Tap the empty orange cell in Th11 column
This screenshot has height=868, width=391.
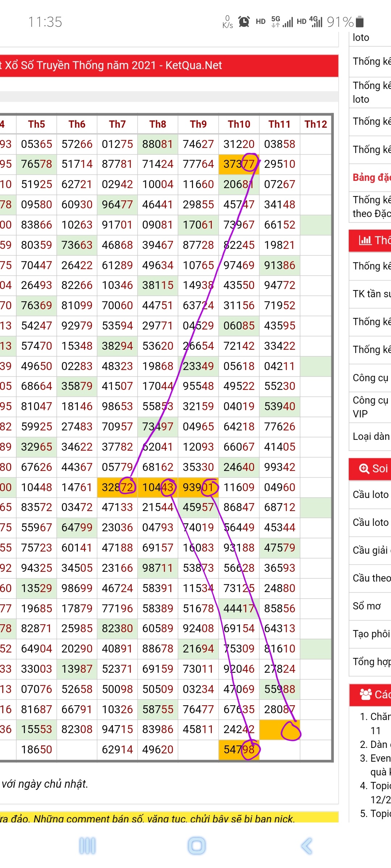[279, 729]
